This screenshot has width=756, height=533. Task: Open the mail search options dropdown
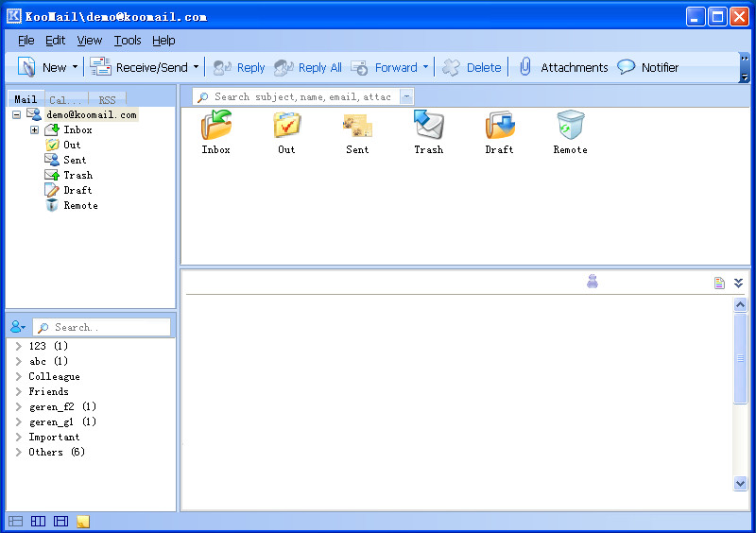click(x=406, y=97)
